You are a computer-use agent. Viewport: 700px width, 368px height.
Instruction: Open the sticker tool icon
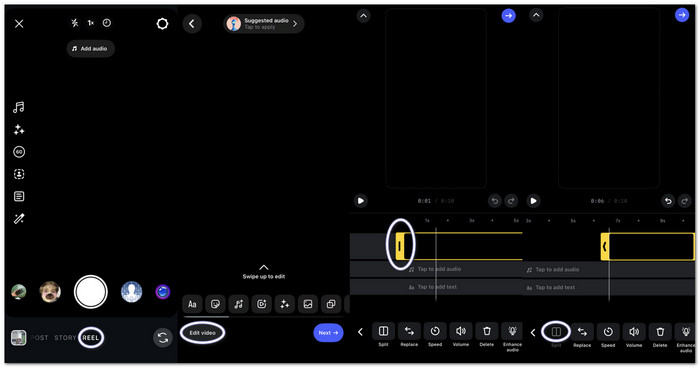[215, 304]
